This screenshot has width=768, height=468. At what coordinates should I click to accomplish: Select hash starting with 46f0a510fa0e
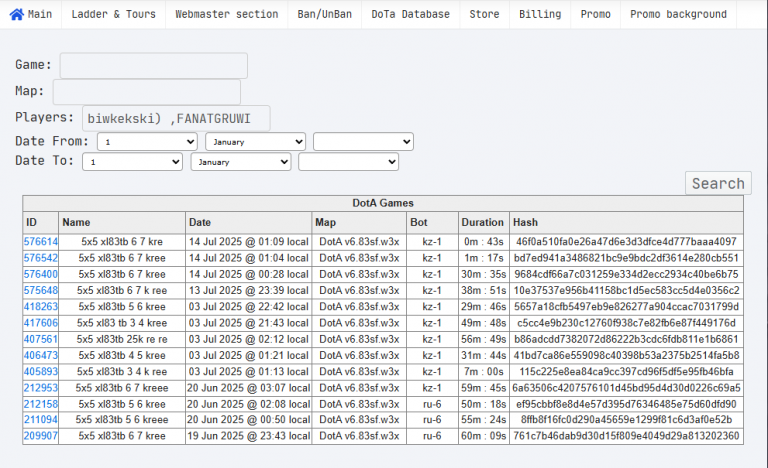626,242
